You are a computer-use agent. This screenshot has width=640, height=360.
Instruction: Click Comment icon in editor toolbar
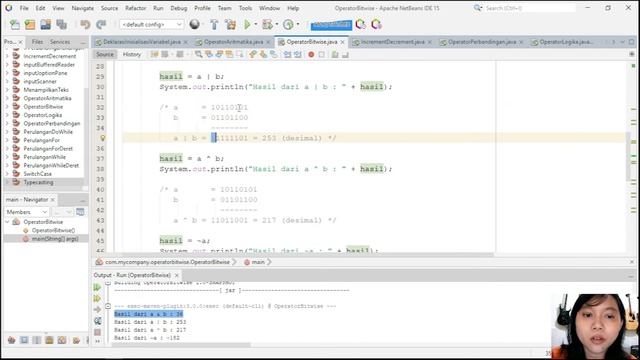point(335,54)
